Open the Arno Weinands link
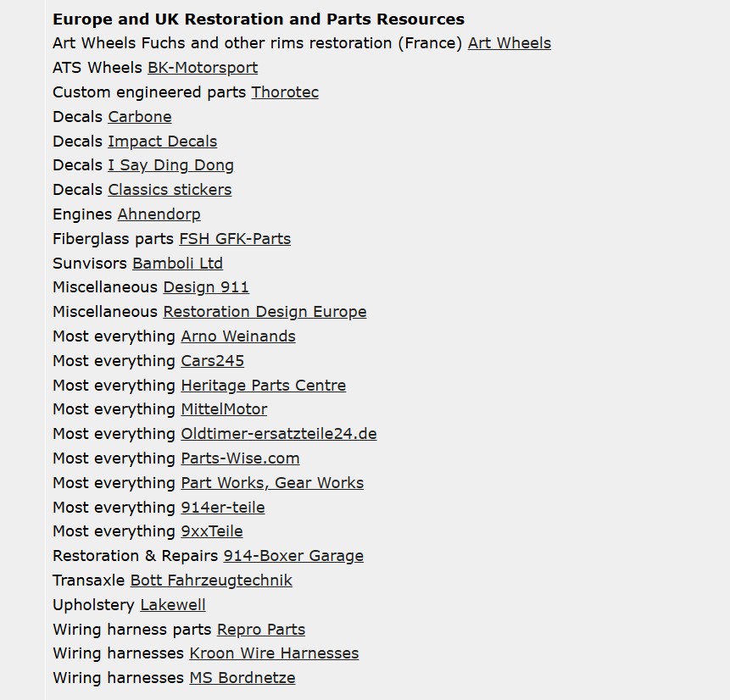Screen dimensions: 730x700 (238, 336)
